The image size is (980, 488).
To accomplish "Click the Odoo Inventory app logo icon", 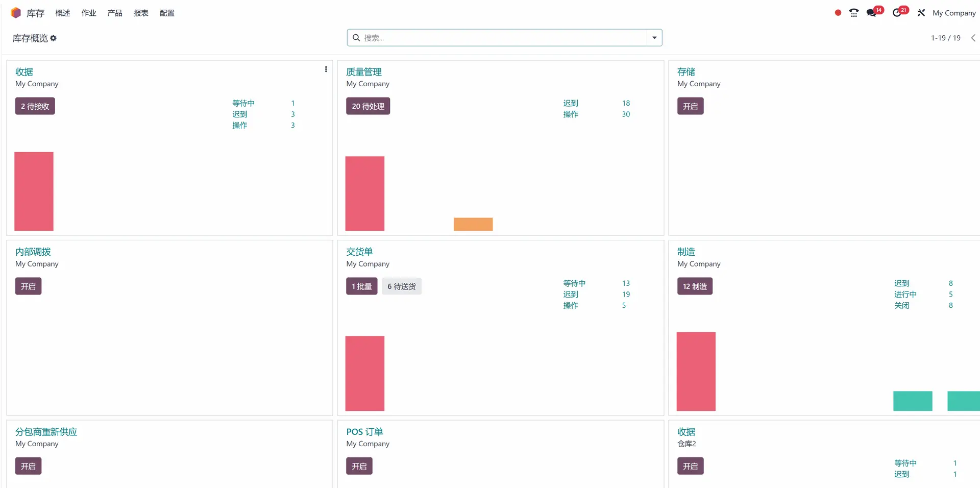I will [16, 13].
